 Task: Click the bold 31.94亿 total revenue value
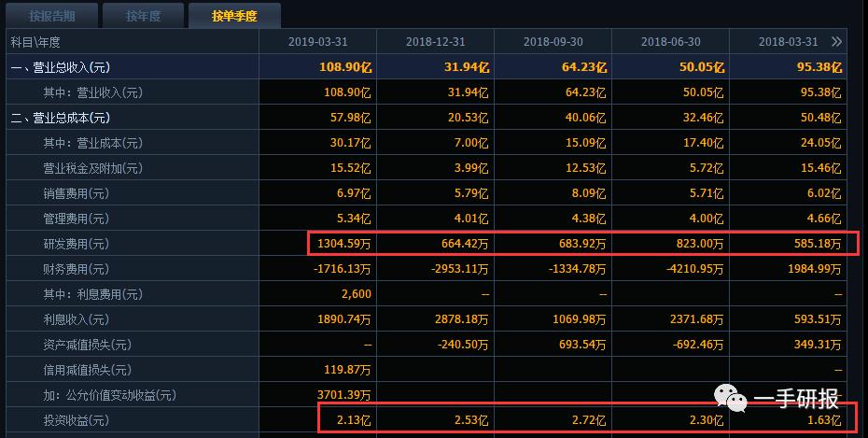pyautogui.click(x=467, y=67)
